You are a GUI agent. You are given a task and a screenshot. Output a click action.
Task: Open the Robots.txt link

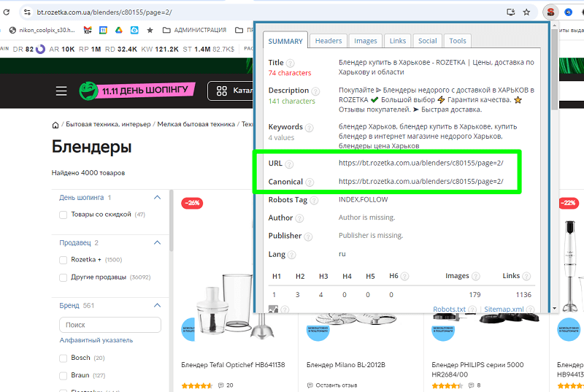coord(449,309)
